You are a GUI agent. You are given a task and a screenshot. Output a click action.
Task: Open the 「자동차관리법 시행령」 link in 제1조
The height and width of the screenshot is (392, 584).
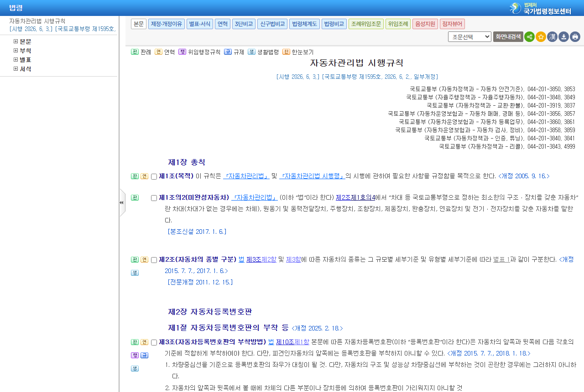point(312,176)
